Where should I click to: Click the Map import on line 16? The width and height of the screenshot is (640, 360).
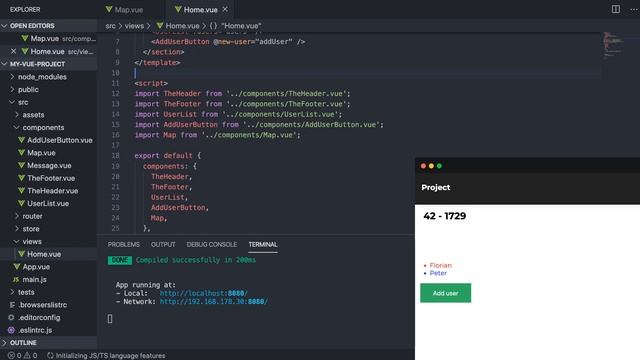pos(218,135)
